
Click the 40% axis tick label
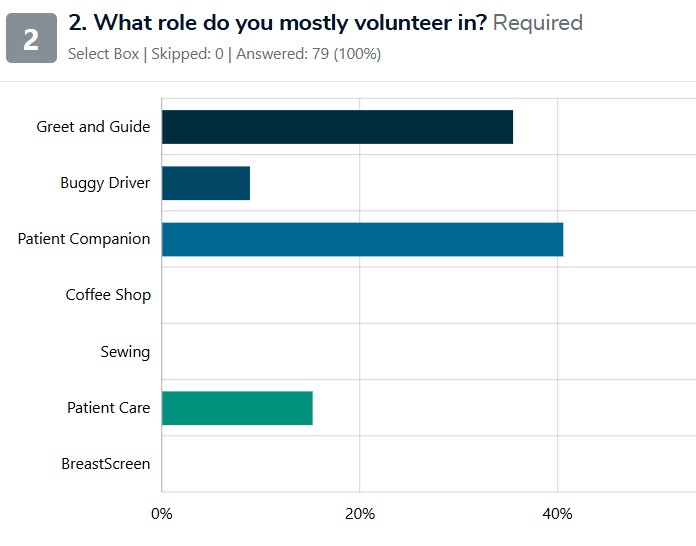pos(557,514)
